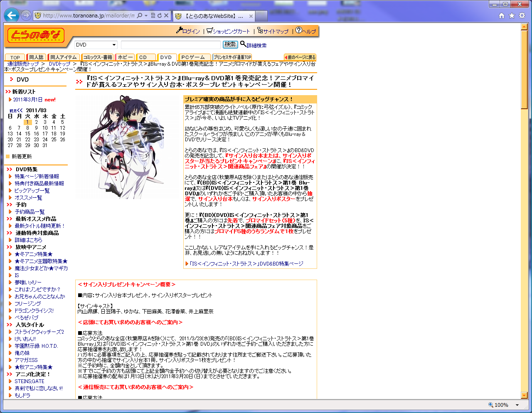Viewport: 532px width, 413px height.
Task: Click the Toranoana site logo
Action: tap(36, 36)
